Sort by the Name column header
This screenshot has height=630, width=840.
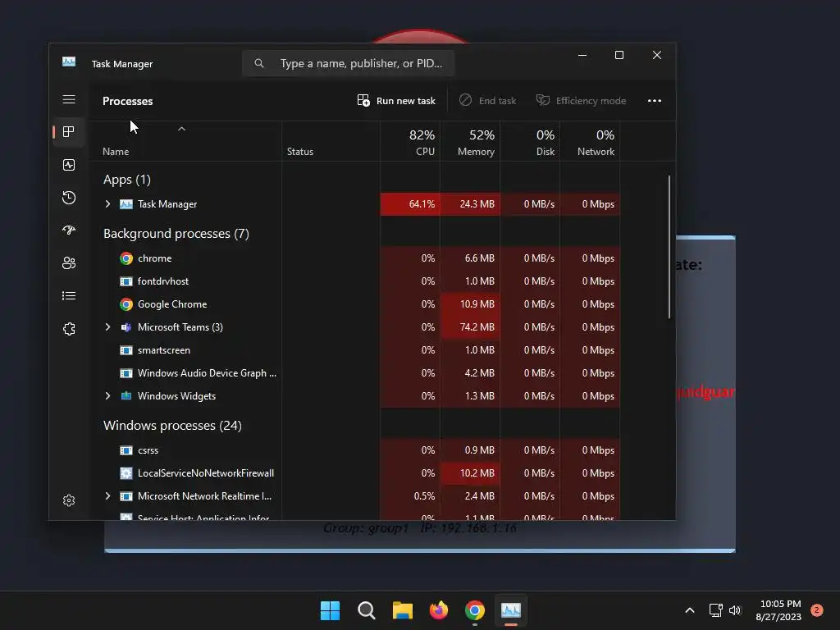tap(185, 141)
